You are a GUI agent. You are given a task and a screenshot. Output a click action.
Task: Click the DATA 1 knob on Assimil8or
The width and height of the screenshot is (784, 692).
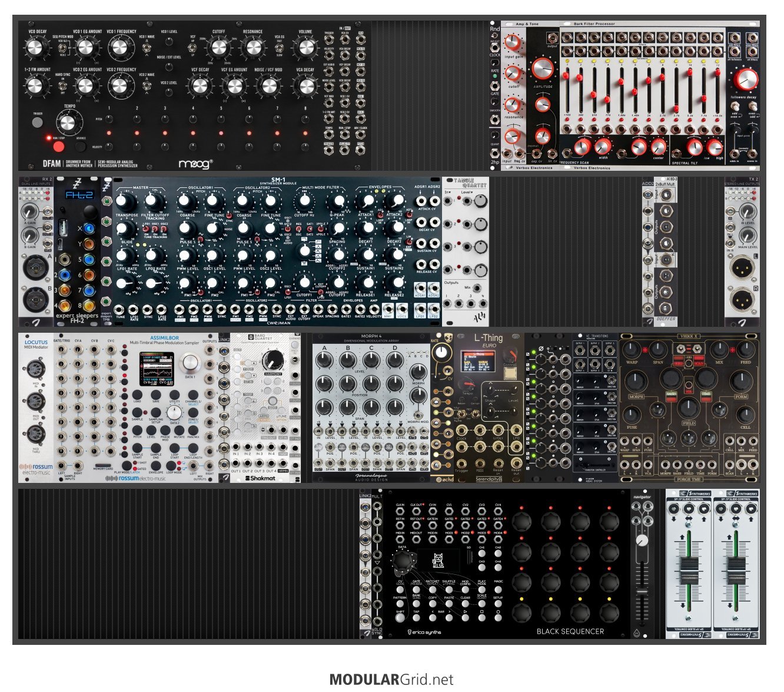190,363
